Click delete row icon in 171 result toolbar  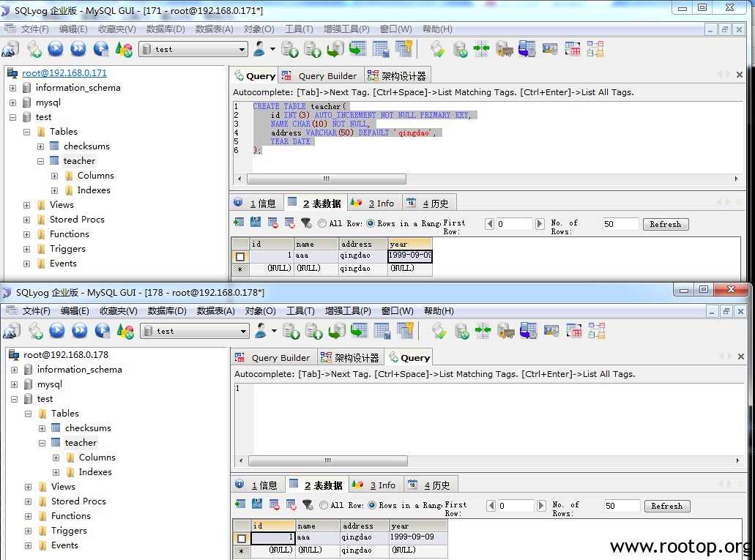[x=273, y=223]
